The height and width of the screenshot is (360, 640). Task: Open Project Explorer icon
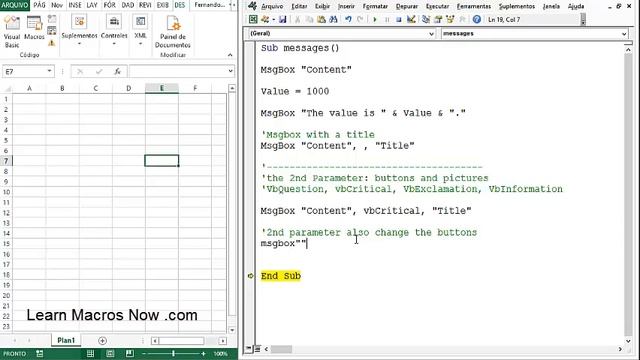click(x=426, y=19)
